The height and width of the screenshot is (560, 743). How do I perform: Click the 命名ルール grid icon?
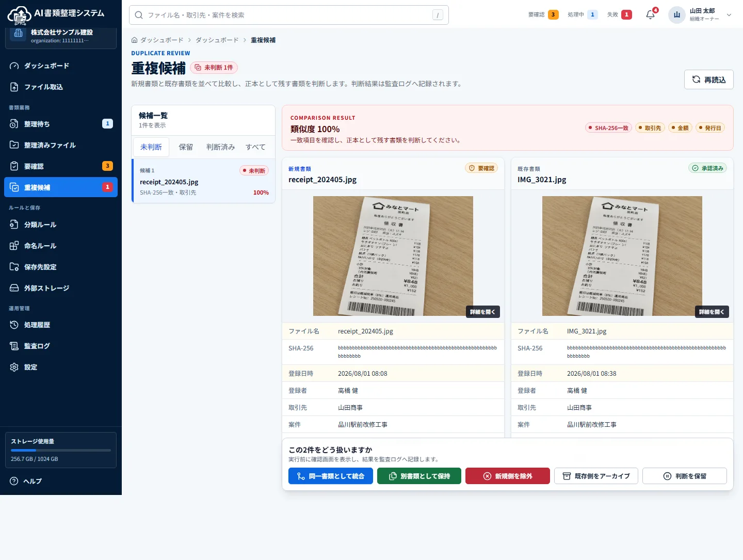(14, 246)
